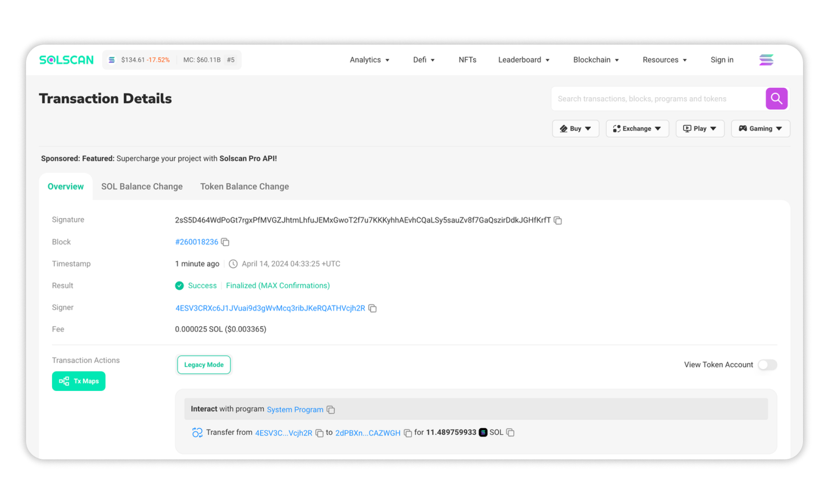Click Finalized (MAX Confirmations) status
830x504 pixels.
click(x=278, y=285)
